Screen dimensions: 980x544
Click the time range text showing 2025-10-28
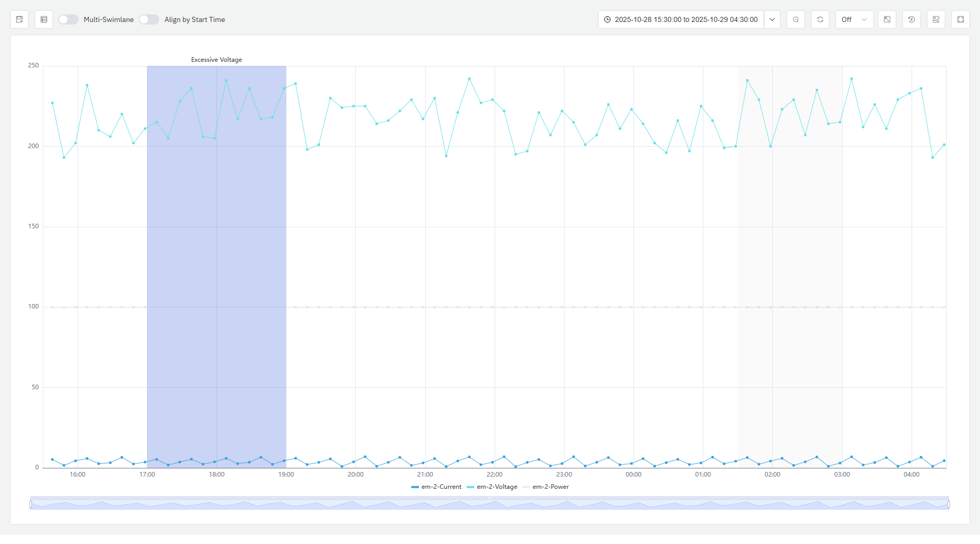(687, 19)
